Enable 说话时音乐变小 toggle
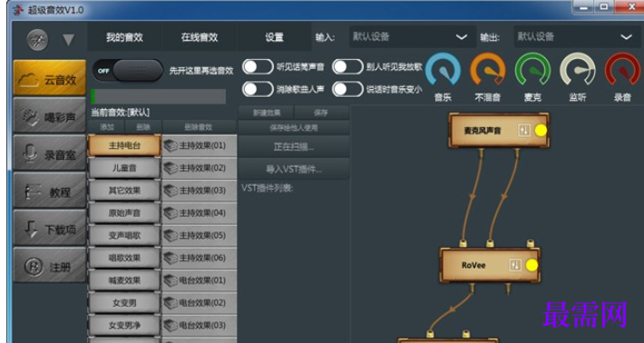This screenshot has width=644, height=343. [x=347, y=89]
